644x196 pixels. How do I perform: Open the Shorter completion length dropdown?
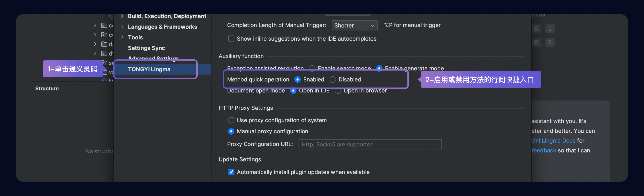(x=354, y=25)
